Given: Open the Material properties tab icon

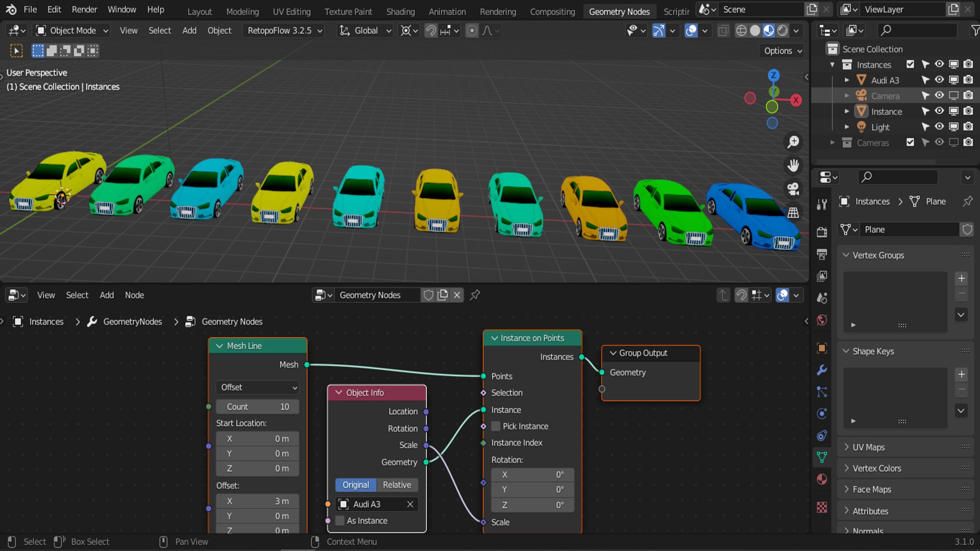Looking at the screenshot, I should (x=822, y=479).
